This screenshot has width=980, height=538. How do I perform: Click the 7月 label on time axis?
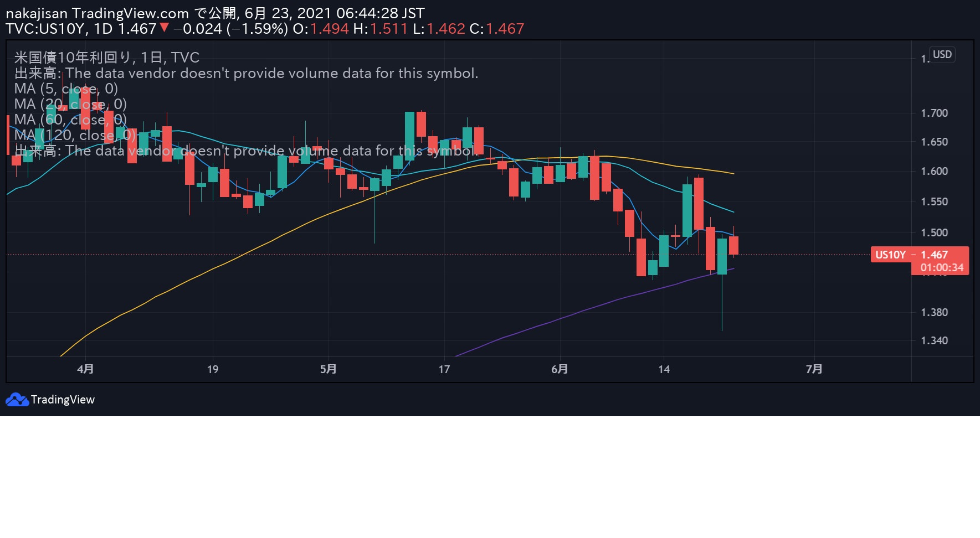[x=814, y=369]
